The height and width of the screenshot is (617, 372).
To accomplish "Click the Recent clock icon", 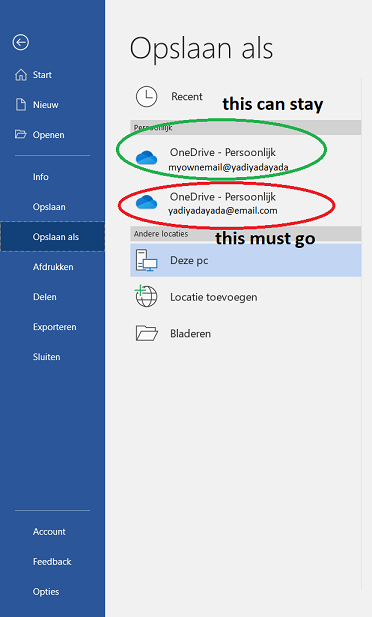I will point(146,96).
